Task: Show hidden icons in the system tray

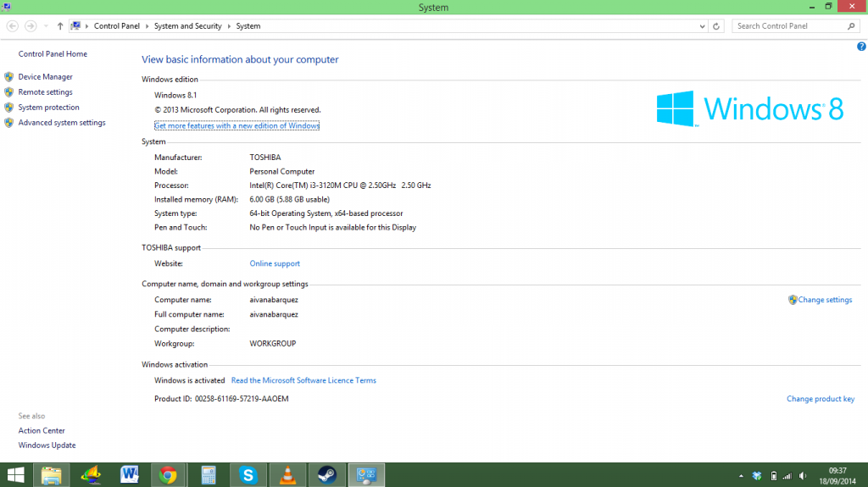Action: (742, 475)
